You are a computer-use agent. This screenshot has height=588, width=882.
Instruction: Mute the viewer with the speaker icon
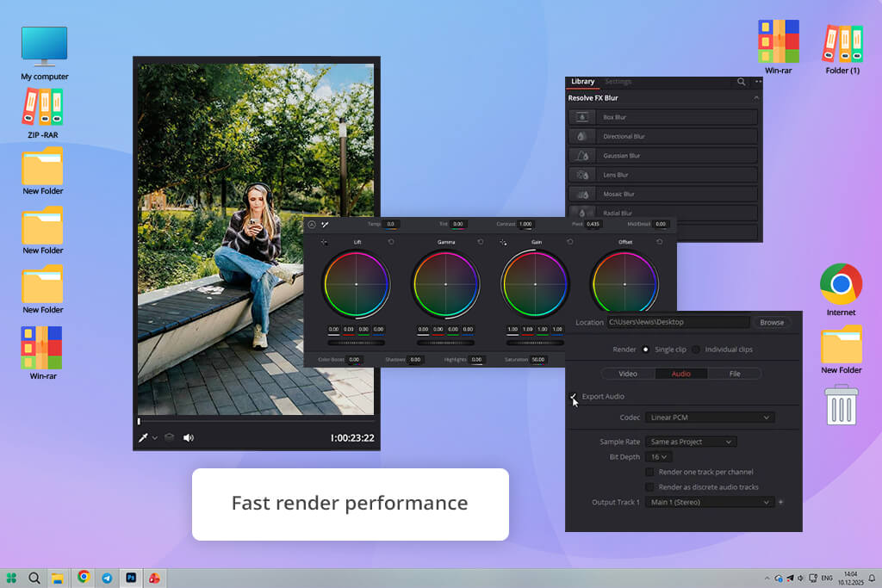(x=189, y=437)
